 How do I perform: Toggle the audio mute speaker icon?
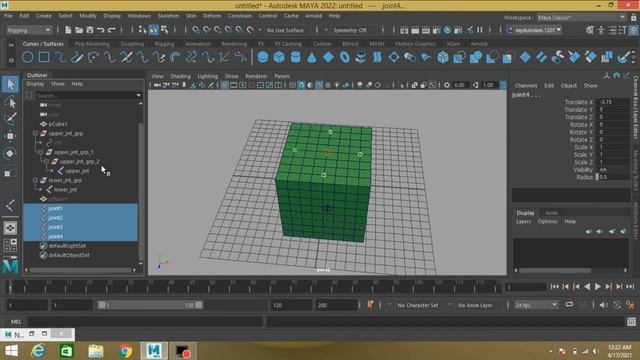pos(603,305)
